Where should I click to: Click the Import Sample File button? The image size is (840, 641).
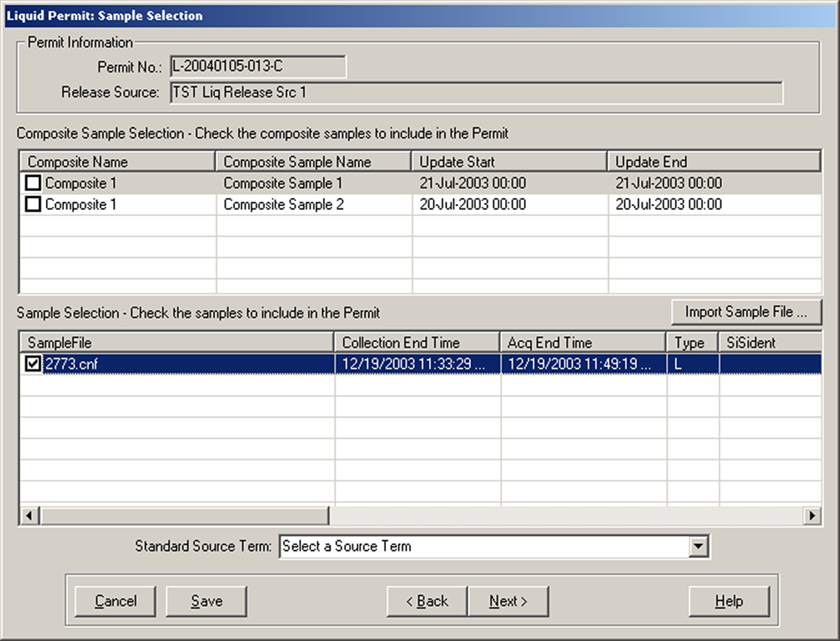tap(746, 311)
